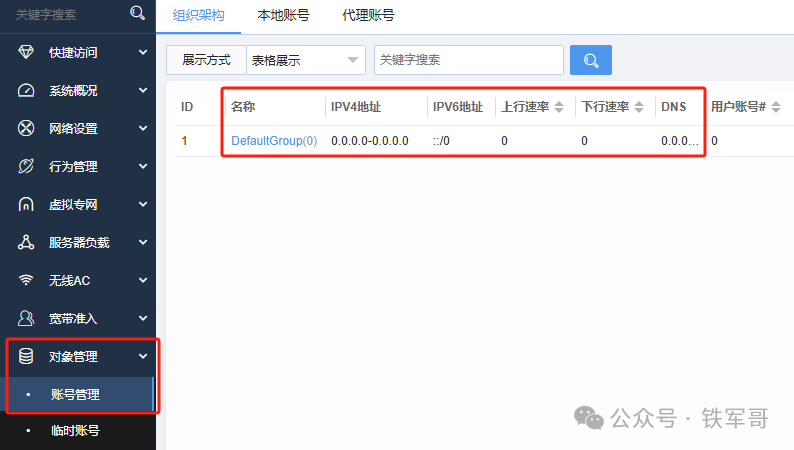Click the nodes icon for 服务器负载

26,242
